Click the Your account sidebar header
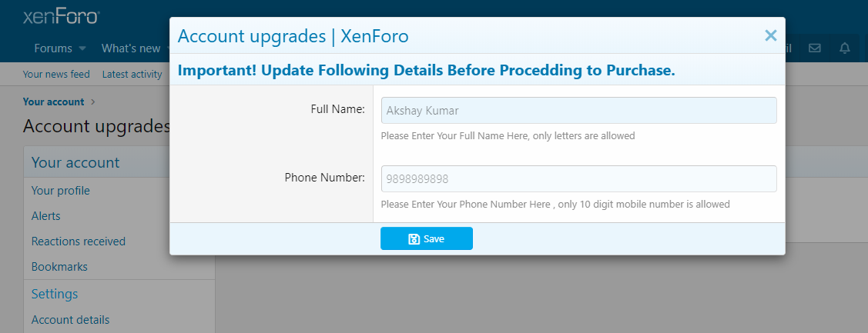 pyautogui.click(x=75, y=162)
